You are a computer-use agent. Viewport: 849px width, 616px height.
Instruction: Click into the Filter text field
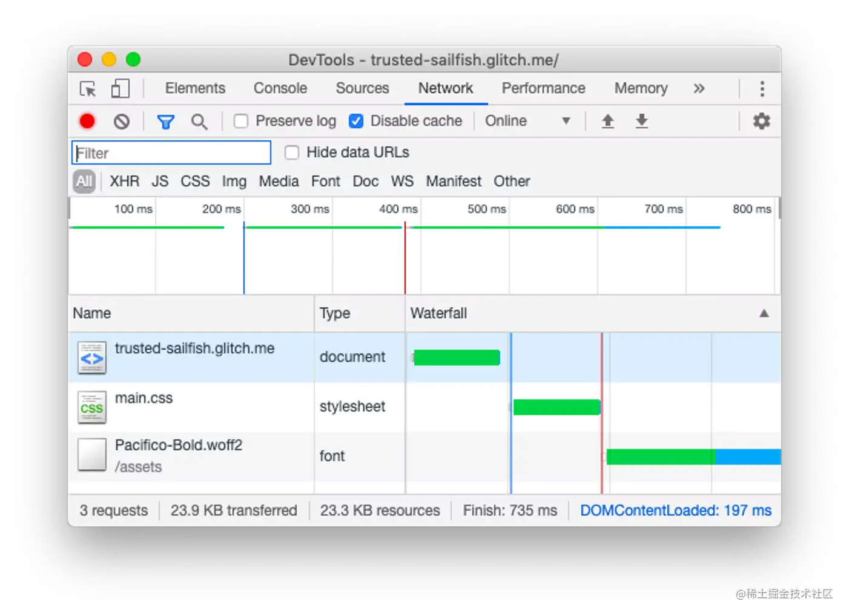[x=171, y=152]
